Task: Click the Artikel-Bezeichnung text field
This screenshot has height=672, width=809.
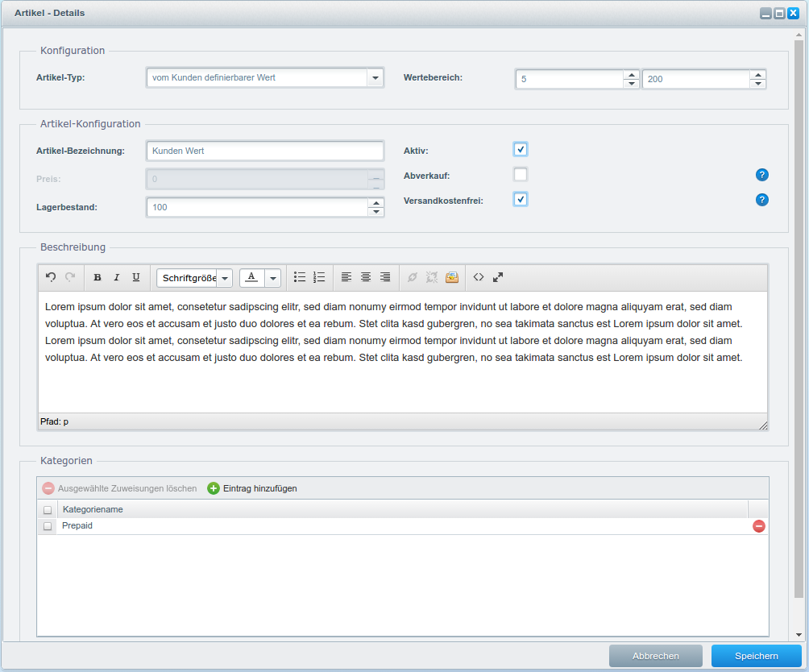Action: pos(265,151)
